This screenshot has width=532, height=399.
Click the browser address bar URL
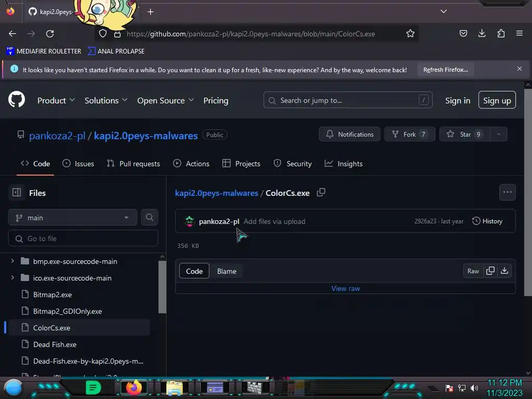click(251, 34)
